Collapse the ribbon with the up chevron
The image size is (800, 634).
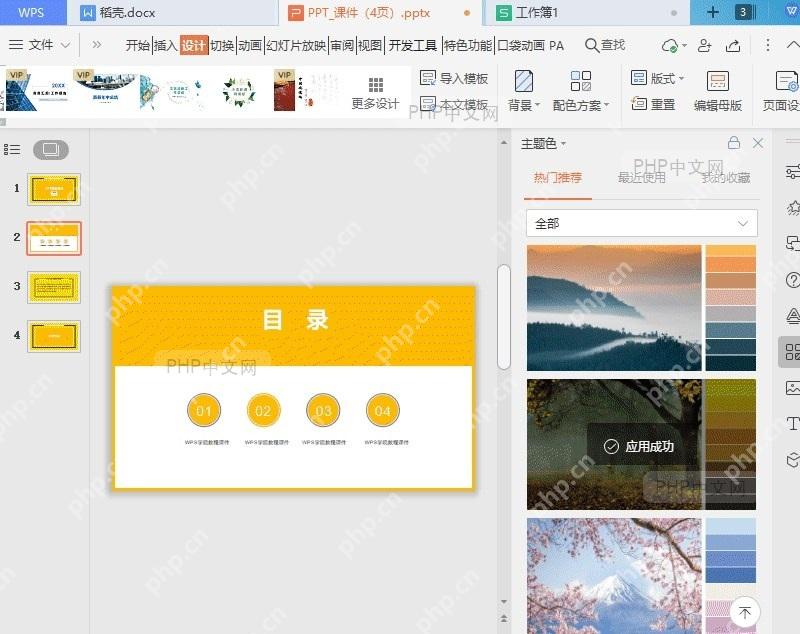[793, 45]
